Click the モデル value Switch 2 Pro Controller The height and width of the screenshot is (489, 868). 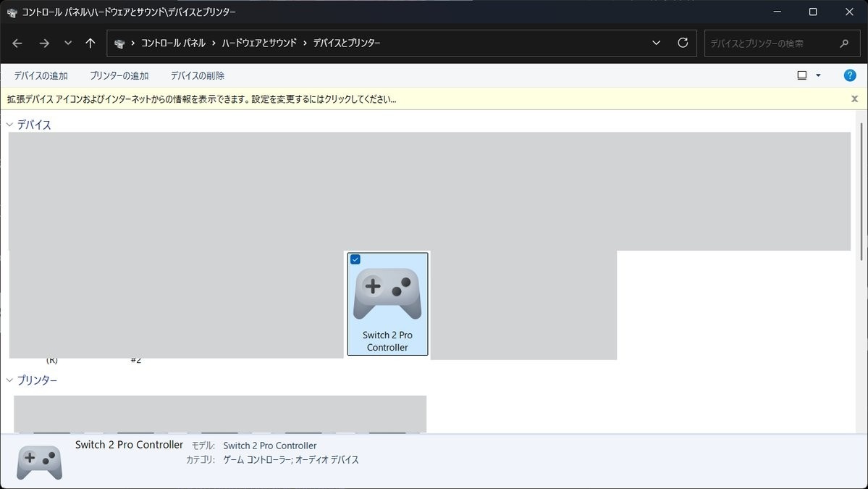click(x=269, y=446)
